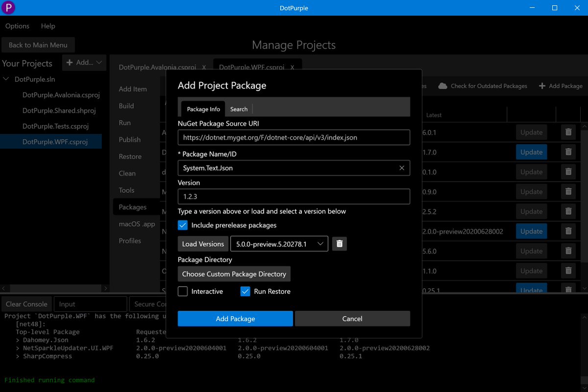Click the plus icon for Add Package in toolbar
This screenshot has width=588, height=392.
(x=542, y=86)
